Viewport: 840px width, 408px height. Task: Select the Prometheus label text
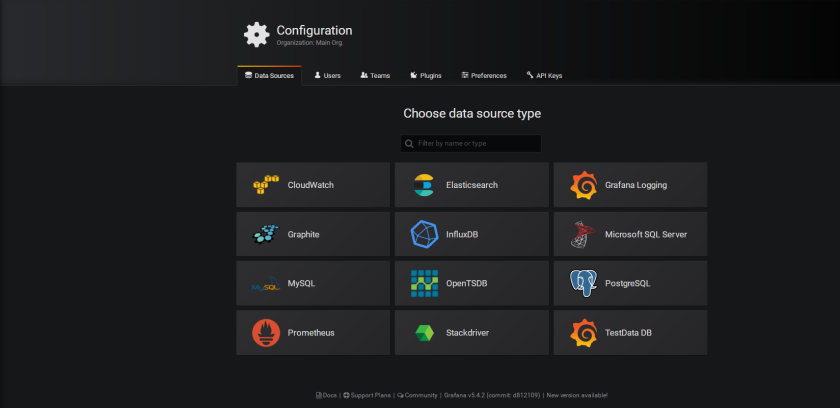(311, 333)
